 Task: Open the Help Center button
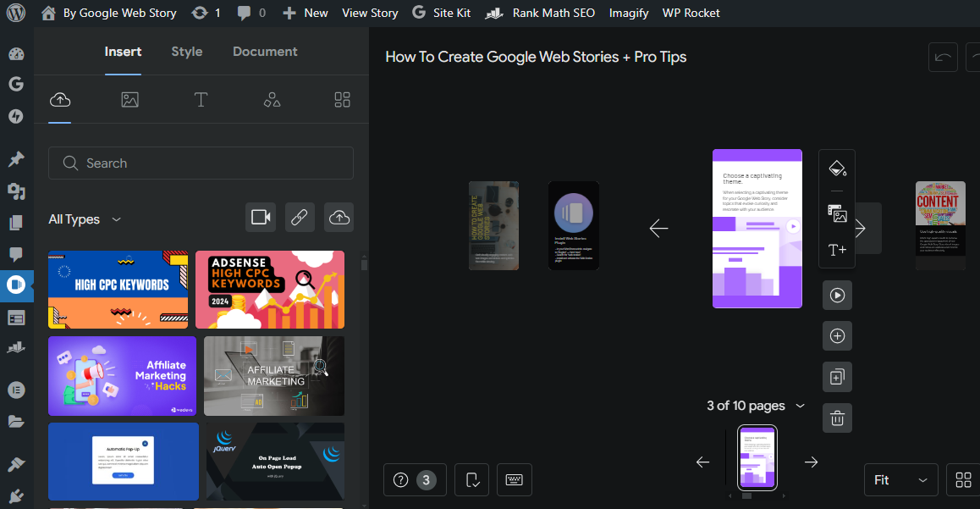415,479
